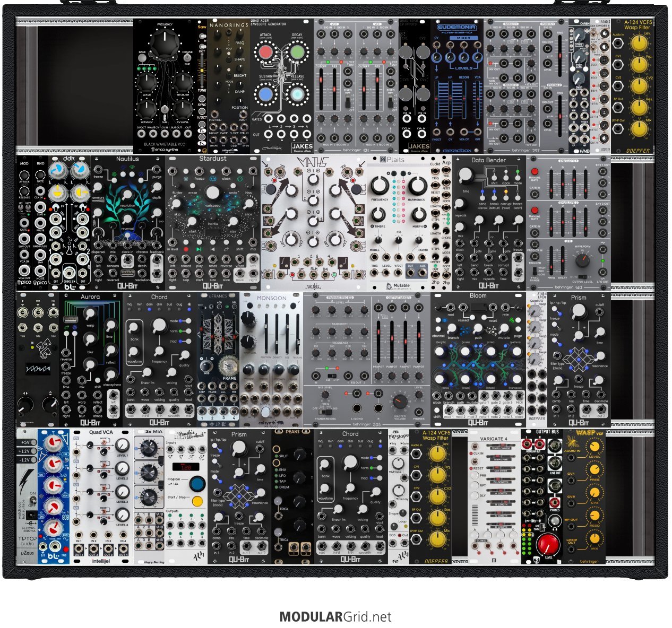Click Behringer 140 LFO OUT jack
The height and width of the screenshot is (628, 672).
[x=602, y=273]
